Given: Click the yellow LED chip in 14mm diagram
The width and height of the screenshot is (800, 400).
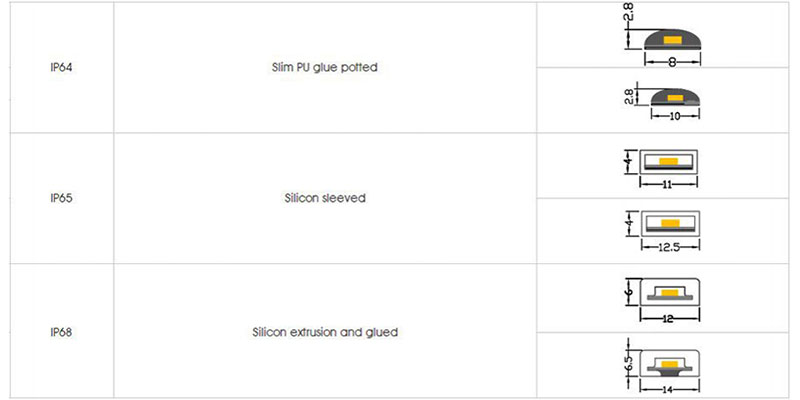Looking at the screenshot, I should click(x=669, y=363).
